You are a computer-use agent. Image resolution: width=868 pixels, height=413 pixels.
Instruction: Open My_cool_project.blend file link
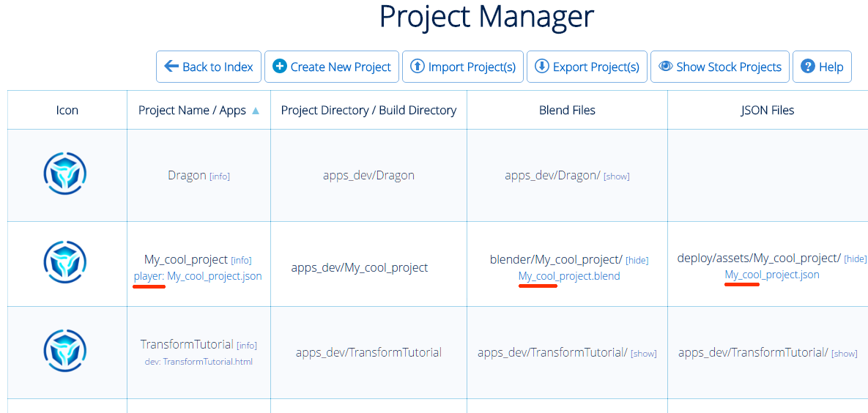[x=569, y=276]
